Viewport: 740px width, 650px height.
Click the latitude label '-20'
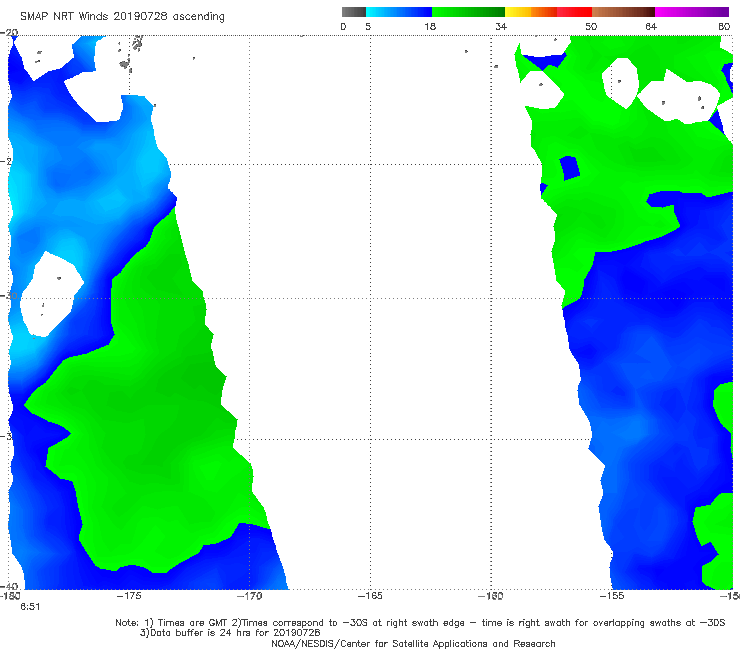tap(9, 33)
